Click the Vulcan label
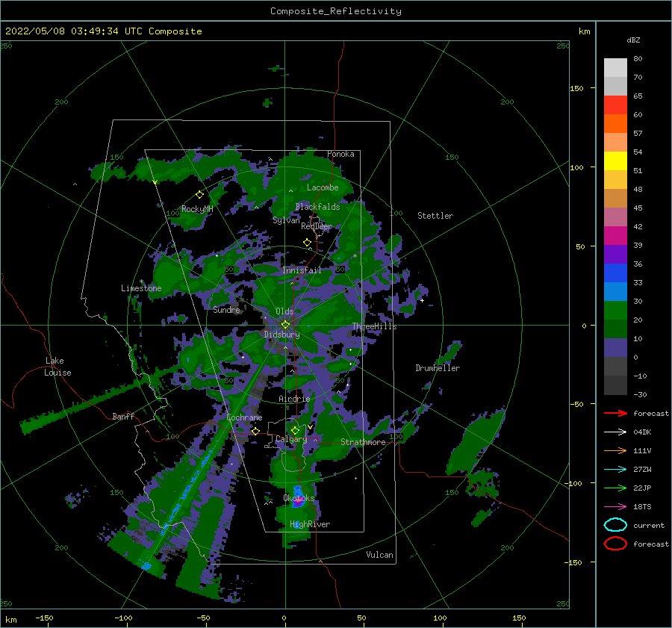Screen dimensions: 672x628 (x=380, y=554)
